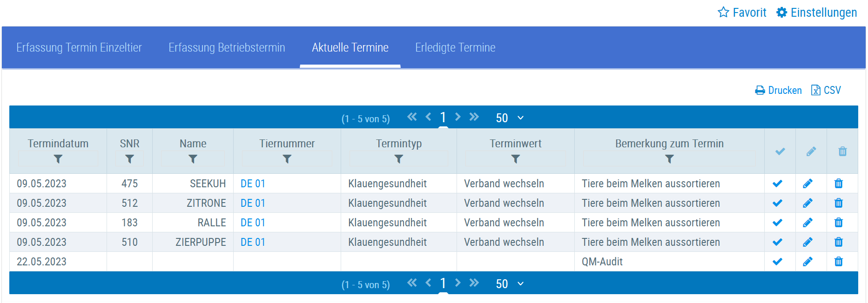The height and width of the screenshot is (303, 868).
Task: Expand the top page size dropdown showing 50
Action: [510, 118]
